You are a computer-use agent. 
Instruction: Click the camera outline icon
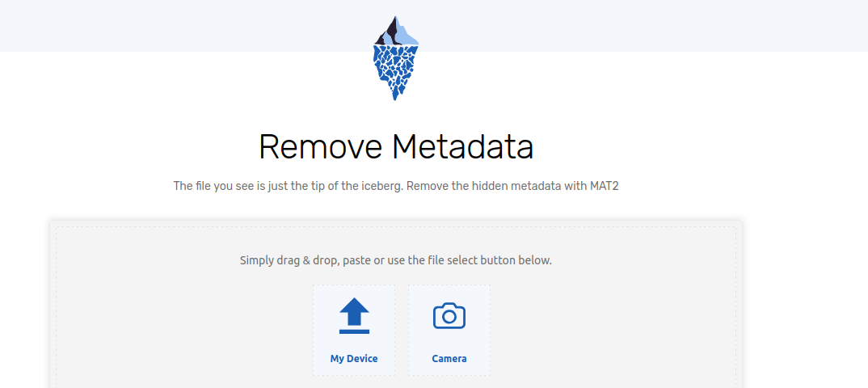pos(449,315)
